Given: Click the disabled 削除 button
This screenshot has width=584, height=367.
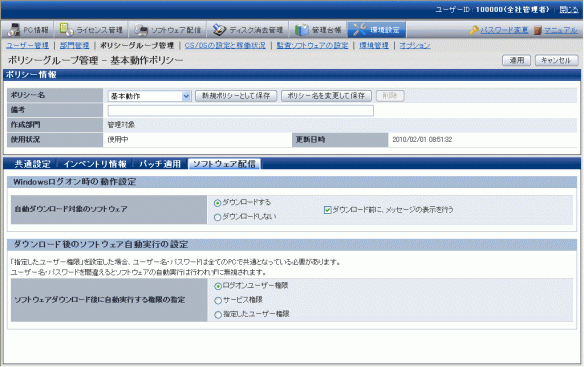Looking at the screenshot, I should pyautogui.click(x=390, y=96).
